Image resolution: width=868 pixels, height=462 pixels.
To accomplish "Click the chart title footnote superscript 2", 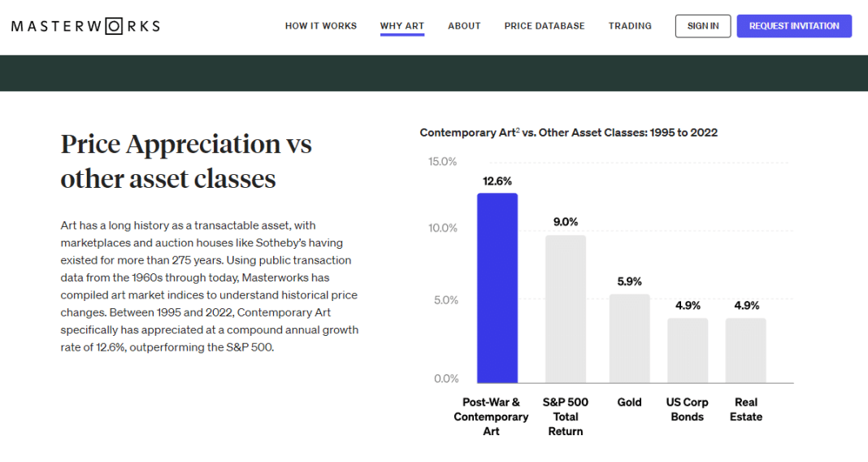I will tap(518, 130).
